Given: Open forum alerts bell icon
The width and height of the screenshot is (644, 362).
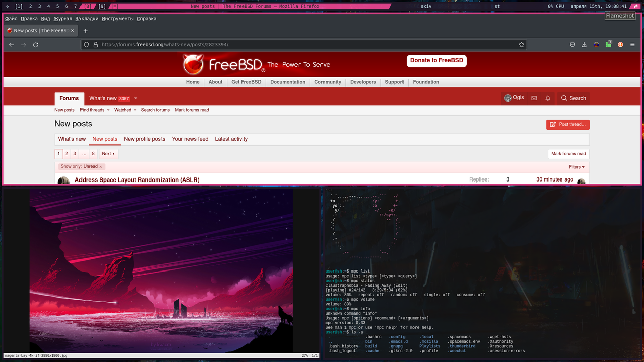Looking at the screenshot, I should pyautogui.click(x=548, y=98).
